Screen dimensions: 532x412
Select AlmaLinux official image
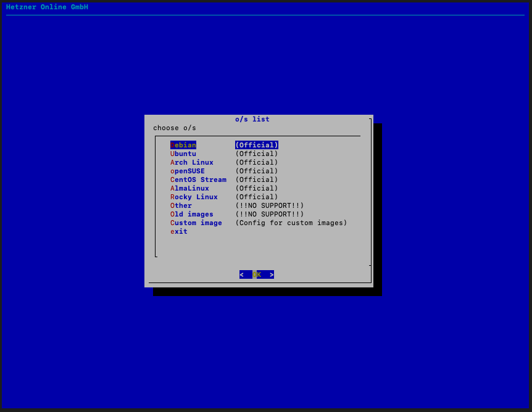[189, 188]
